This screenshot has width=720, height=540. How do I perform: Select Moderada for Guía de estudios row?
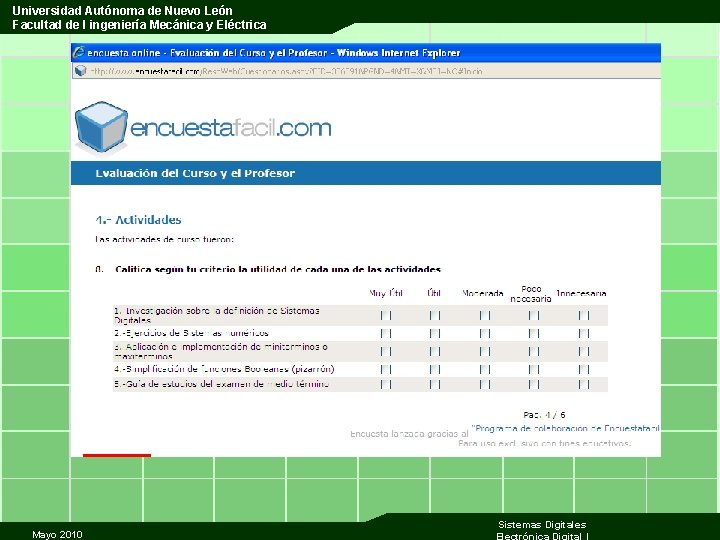coord(484,384)
